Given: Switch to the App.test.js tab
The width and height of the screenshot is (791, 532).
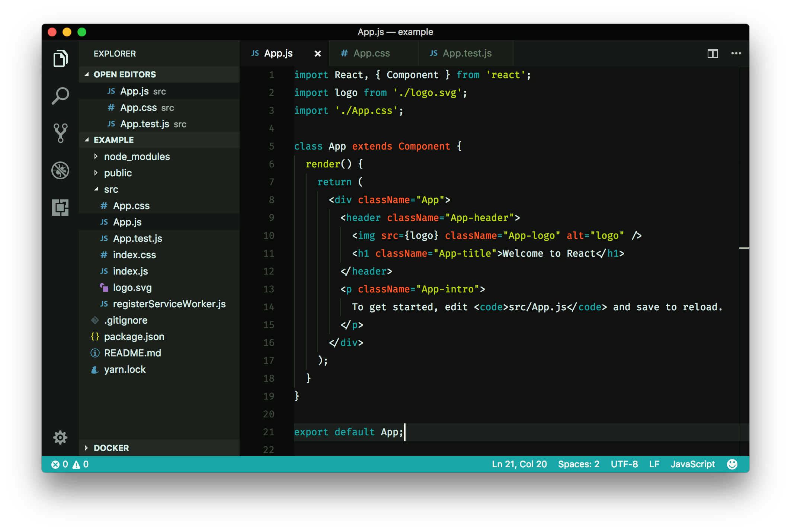Looking at the screenshot, I should coord(467,54).
